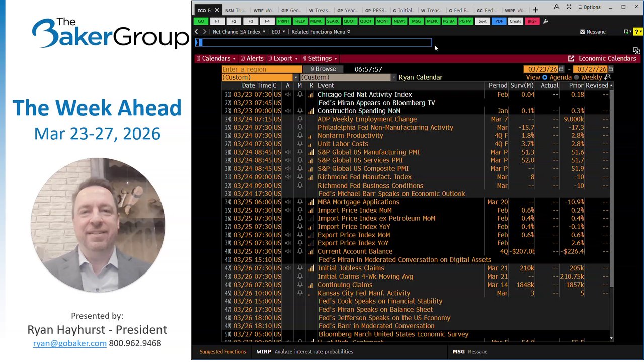Click the Browse button
This screenshot has height=362, width=644.
tap(323, 69)
